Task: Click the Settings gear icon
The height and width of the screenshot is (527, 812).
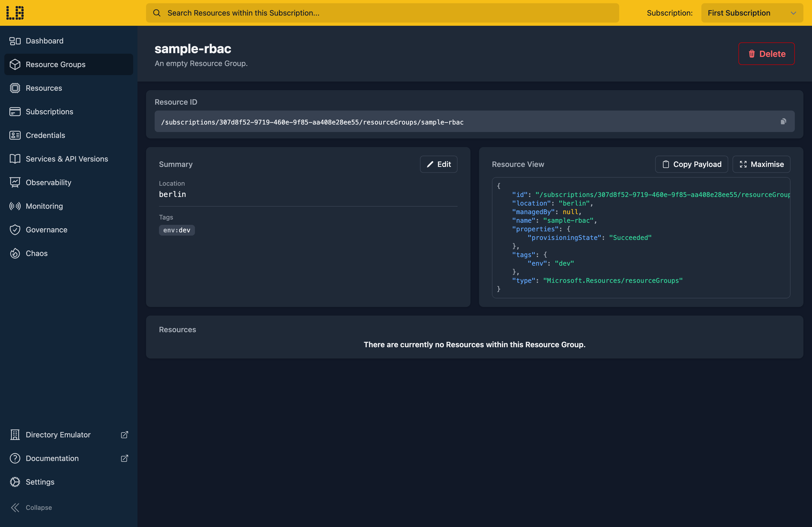Action: (x=15, y=482)
